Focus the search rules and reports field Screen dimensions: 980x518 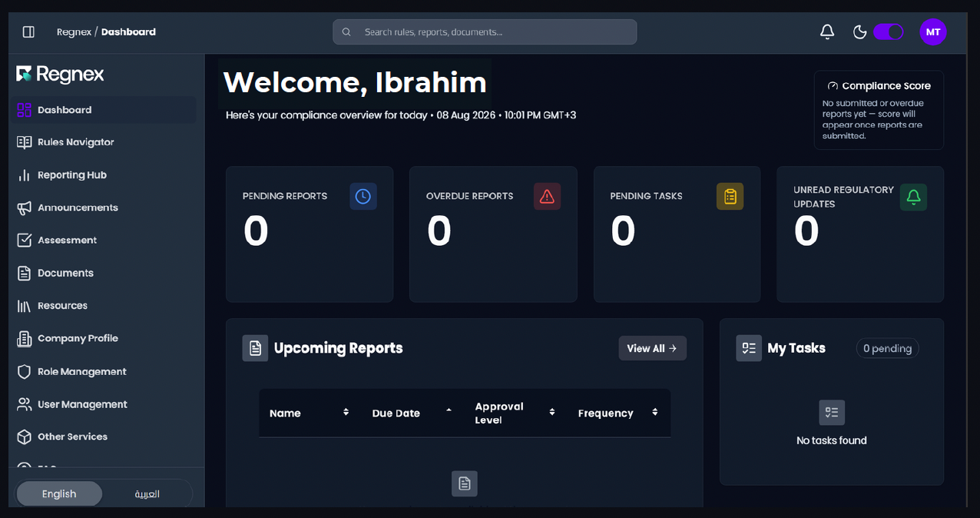click(485, 32)
